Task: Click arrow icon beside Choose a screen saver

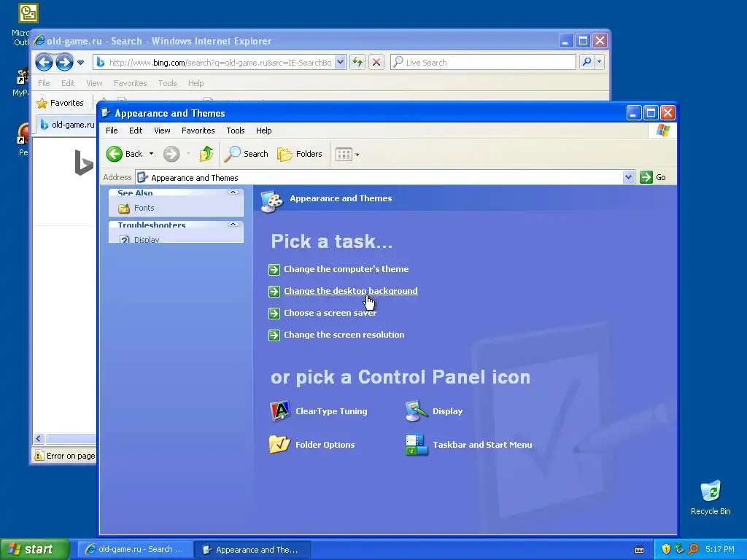Action: 274,314
